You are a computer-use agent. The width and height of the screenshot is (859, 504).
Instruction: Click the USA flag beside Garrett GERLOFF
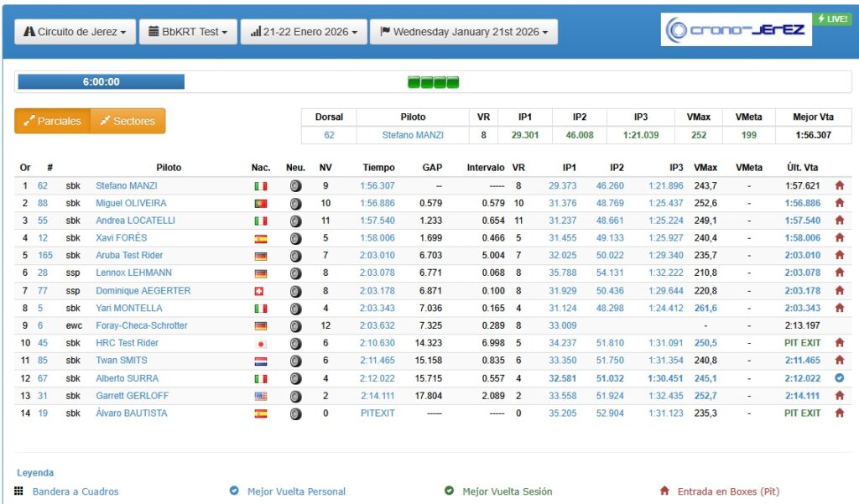[260, 396]
